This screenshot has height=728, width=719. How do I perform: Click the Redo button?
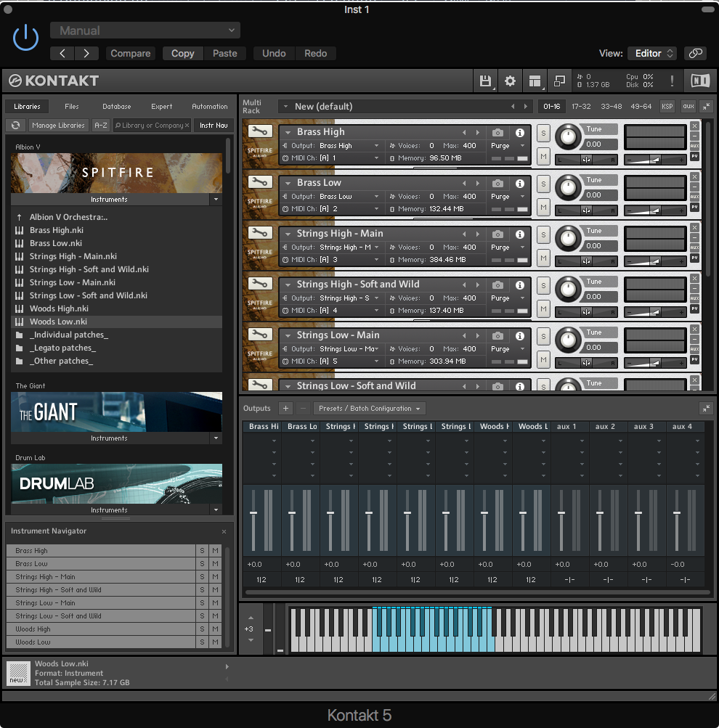coord(316,54)
